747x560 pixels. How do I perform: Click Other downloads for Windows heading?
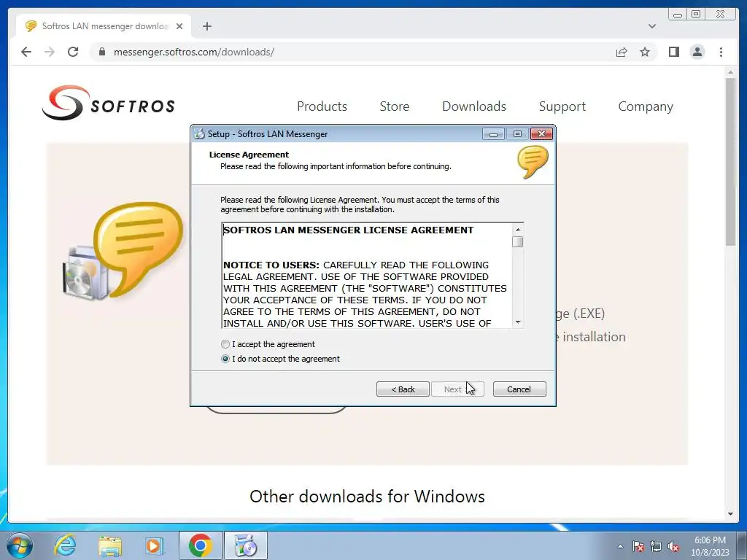[367, 496]
